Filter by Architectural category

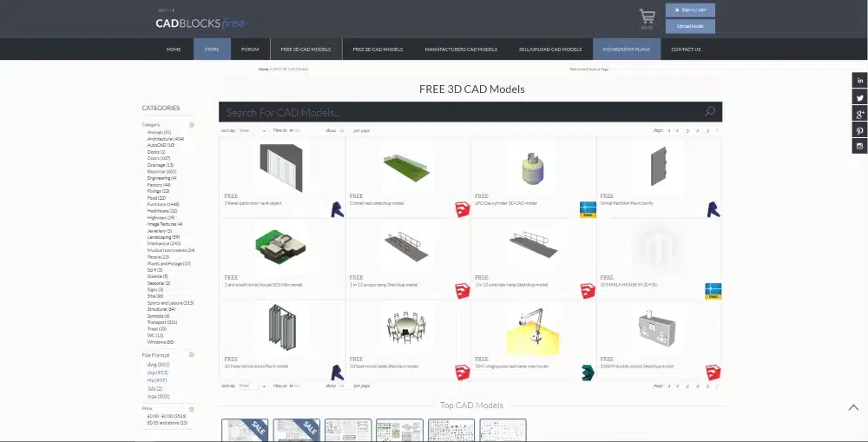pos(165,139)
